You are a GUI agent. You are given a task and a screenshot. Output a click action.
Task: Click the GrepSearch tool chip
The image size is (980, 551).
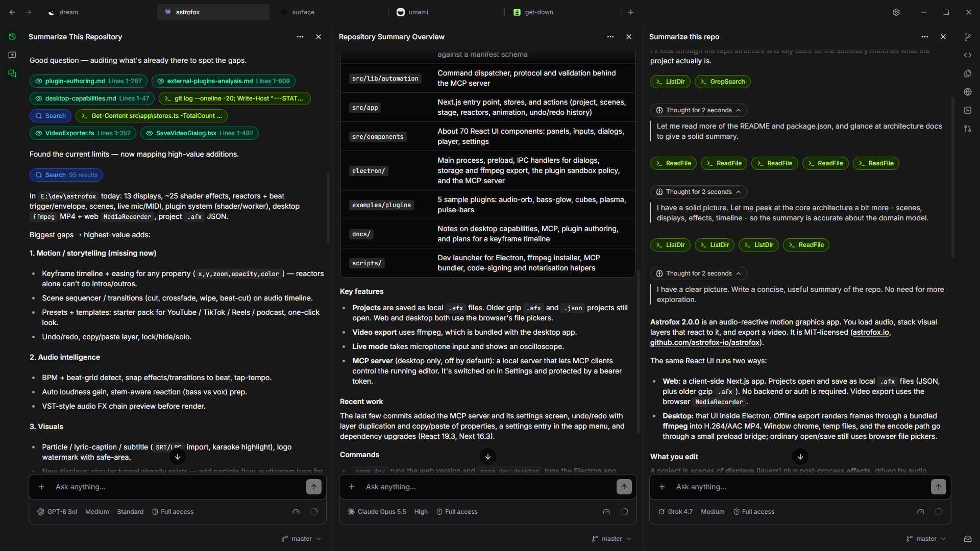[x=722, y=82]
